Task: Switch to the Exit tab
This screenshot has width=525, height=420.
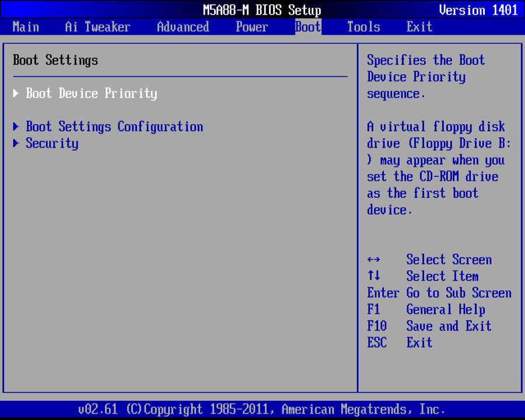Action: (419, 27)
